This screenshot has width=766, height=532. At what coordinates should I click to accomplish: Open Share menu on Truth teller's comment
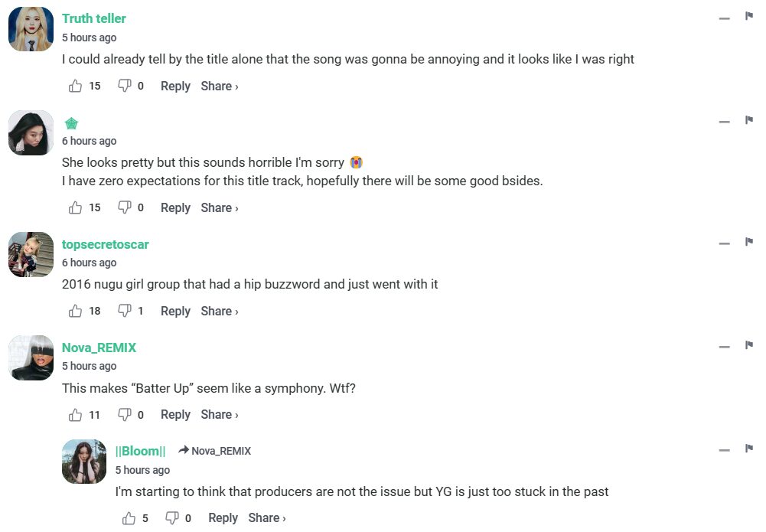pyautogui.click(x=220, y=86)
